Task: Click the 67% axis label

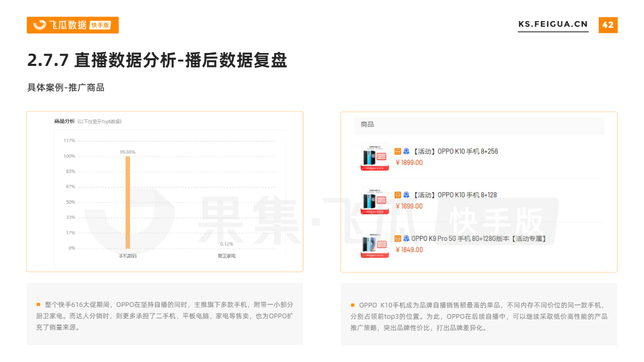Action: point(71,187)
